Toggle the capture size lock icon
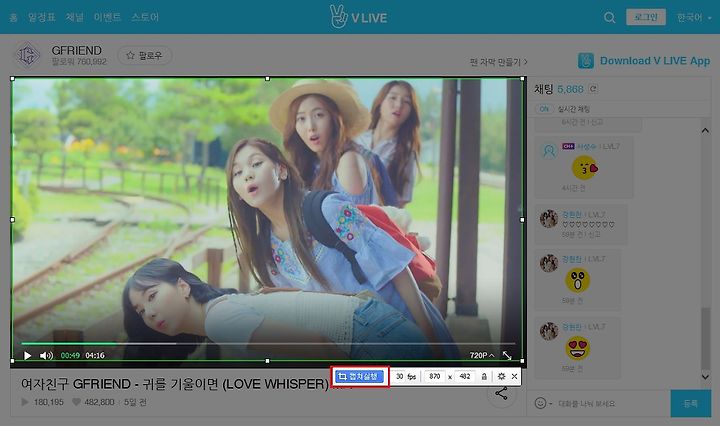Viewport: 720px width, 426px height. point(484,377)
